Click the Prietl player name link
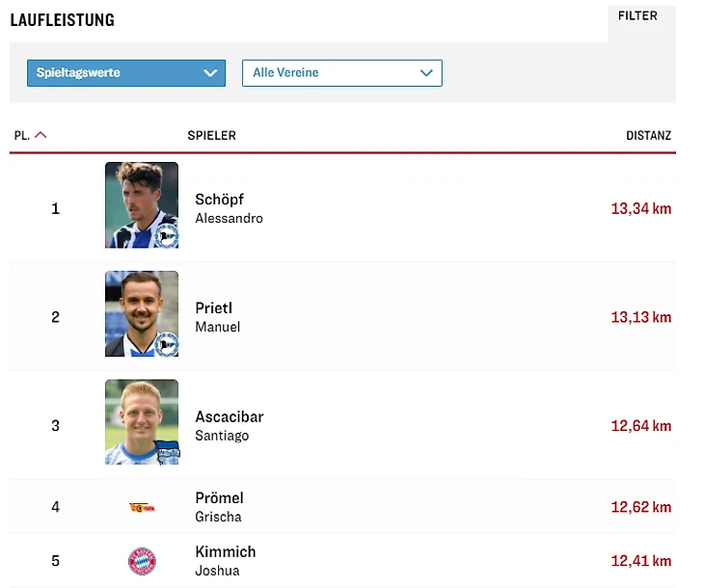This screenshot has width=704, height=588. coord(213,308)
